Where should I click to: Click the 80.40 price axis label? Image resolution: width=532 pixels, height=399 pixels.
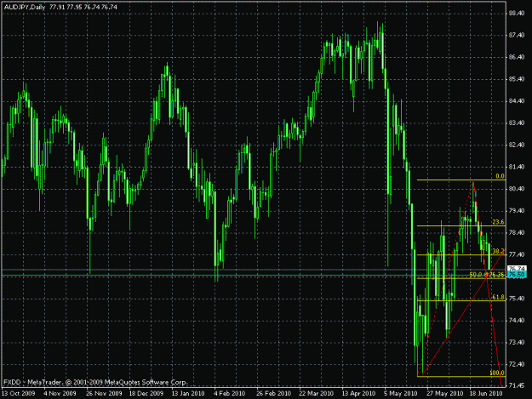[517, 189]
